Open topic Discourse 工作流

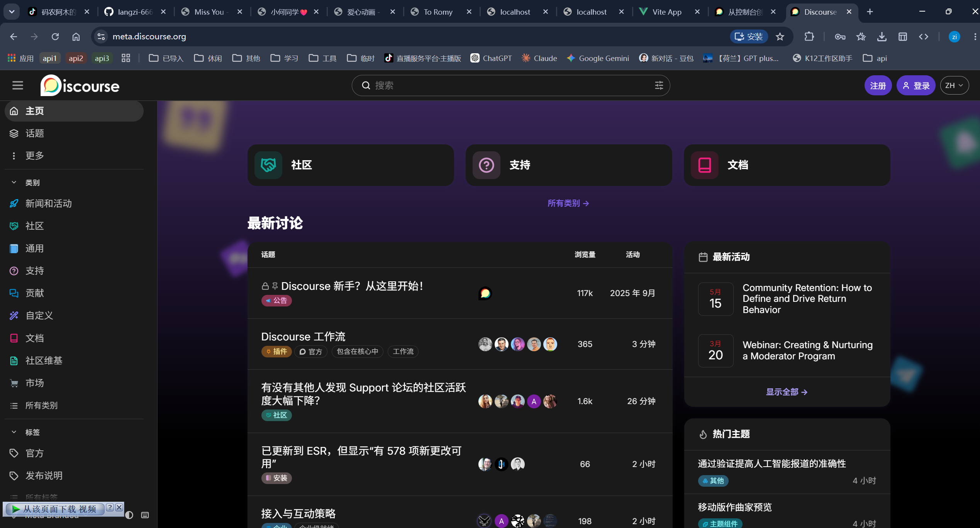click(x=303, y=337)
